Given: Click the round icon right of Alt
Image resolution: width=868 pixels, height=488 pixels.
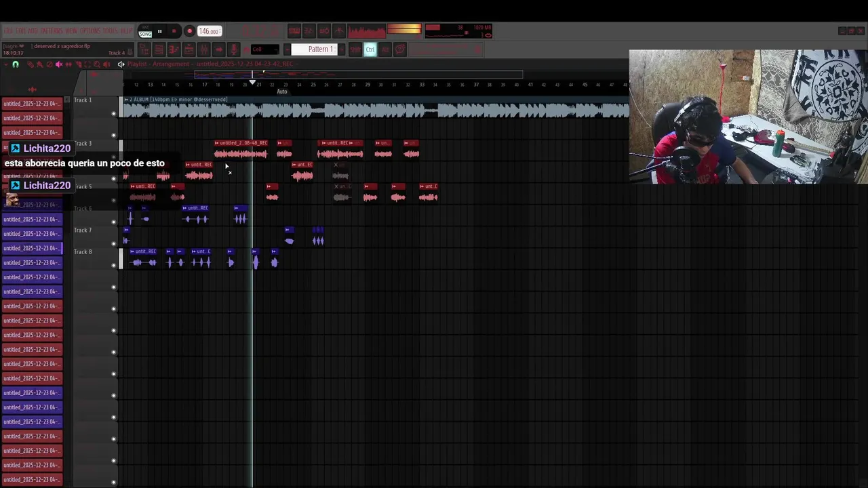Looking at the screenshot, I should pyautogui.click(x=400, y=49).
